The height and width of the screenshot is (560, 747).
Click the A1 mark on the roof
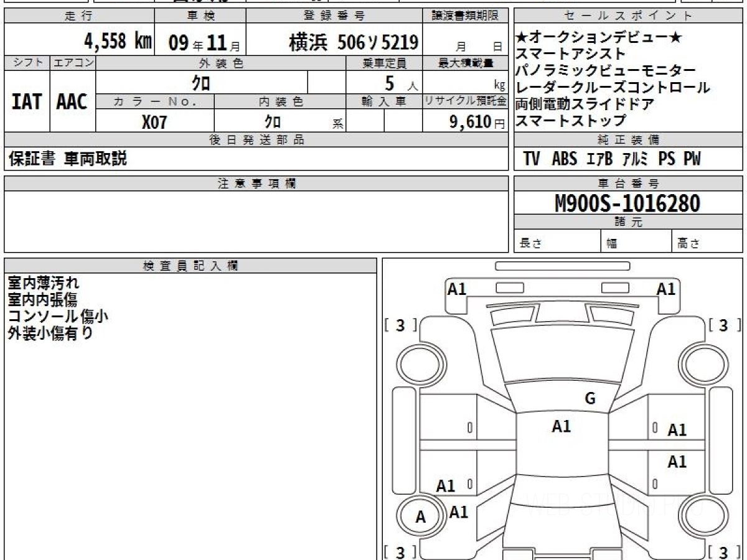point(561,426)
